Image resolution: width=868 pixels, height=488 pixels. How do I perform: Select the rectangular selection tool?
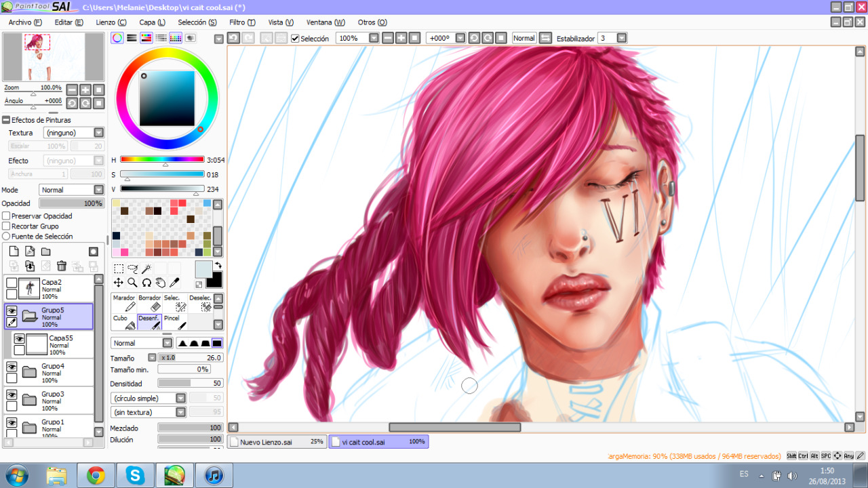pos(118,269)
